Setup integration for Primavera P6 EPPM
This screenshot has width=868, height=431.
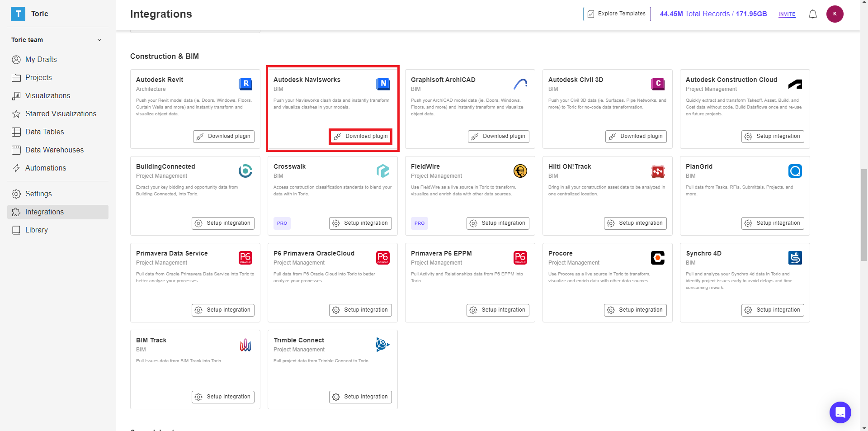[x=498, y=310]
